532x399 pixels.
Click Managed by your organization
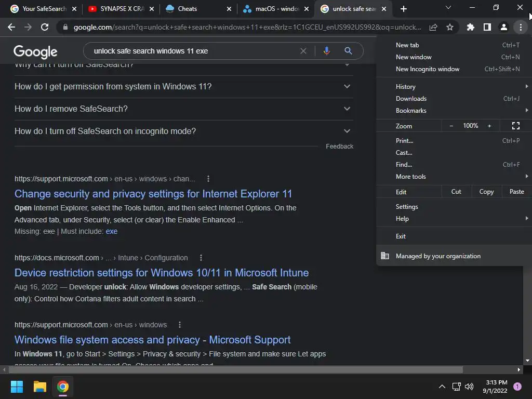454,256
